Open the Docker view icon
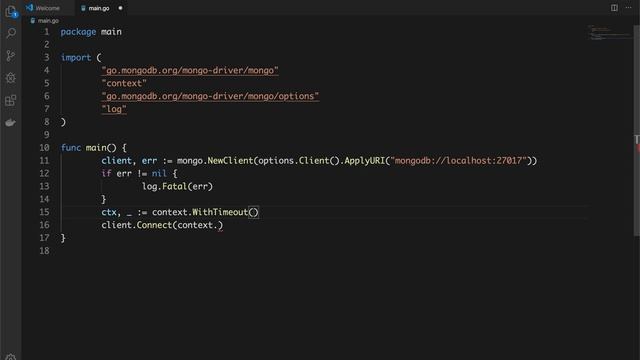The image size is (640, 360). [11, 122]
